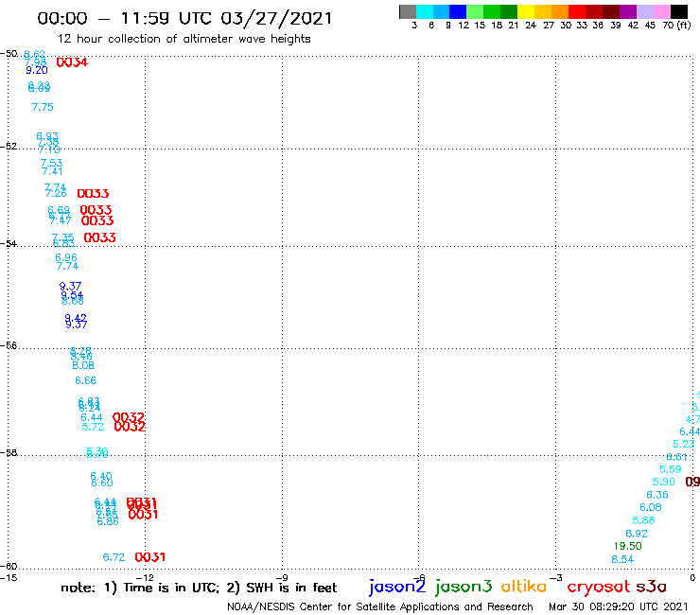Click the wave height value '5.59'
The image size is (700, 615).
(671, 469)
